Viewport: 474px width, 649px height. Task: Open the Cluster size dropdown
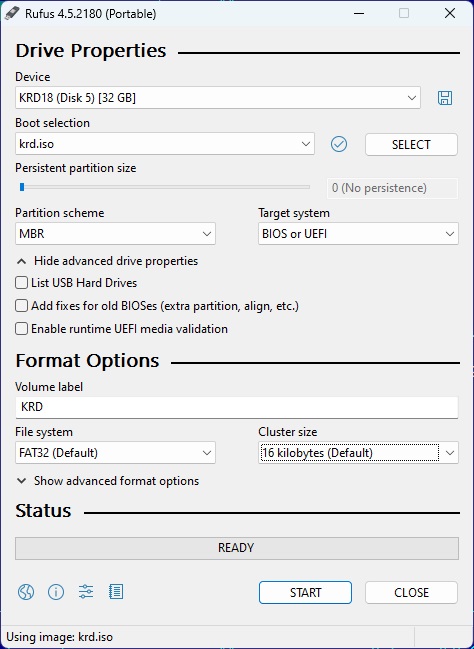coord(358,452)
